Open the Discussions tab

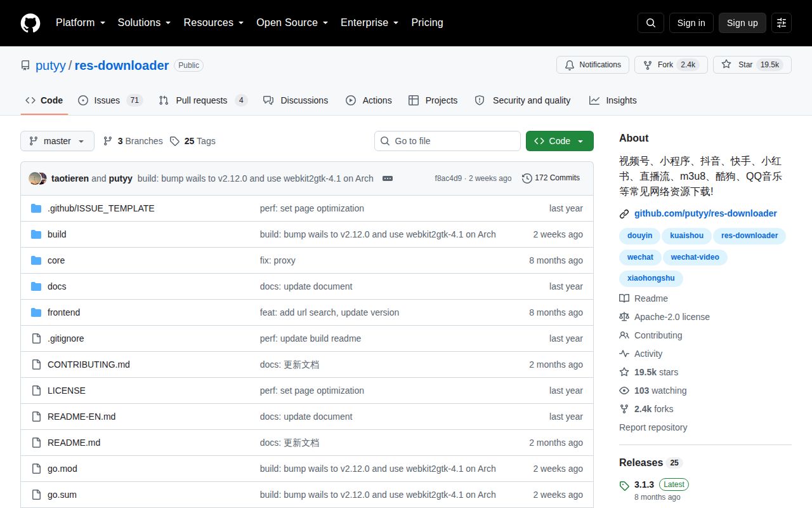pos(296,100)
